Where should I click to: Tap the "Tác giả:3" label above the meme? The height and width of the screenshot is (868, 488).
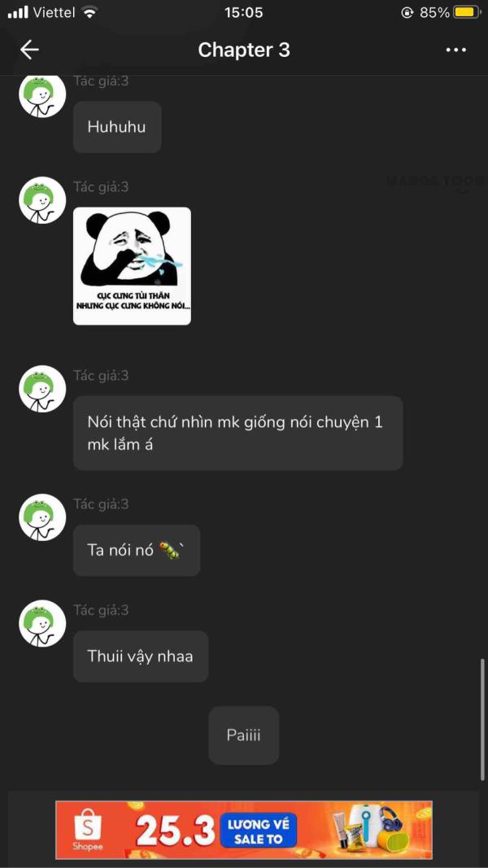coord(101,187)
